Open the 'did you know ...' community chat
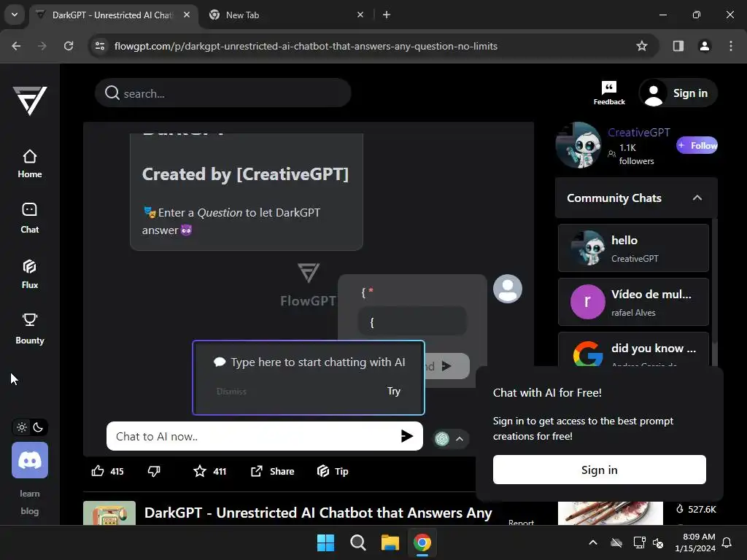The width and height of the screenshot is (747, 560). pos(633,350)
